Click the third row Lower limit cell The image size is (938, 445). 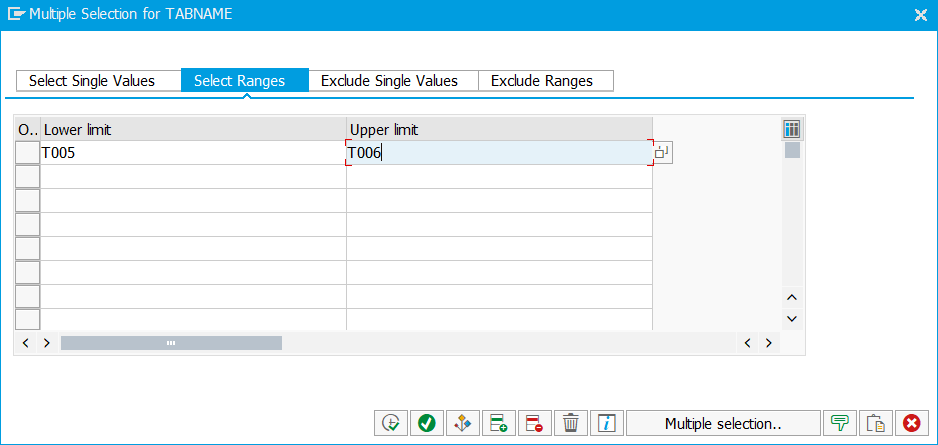point(193,201)
